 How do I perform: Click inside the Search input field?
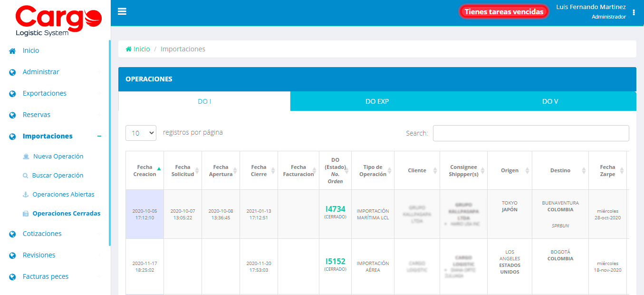coord(530,133)
